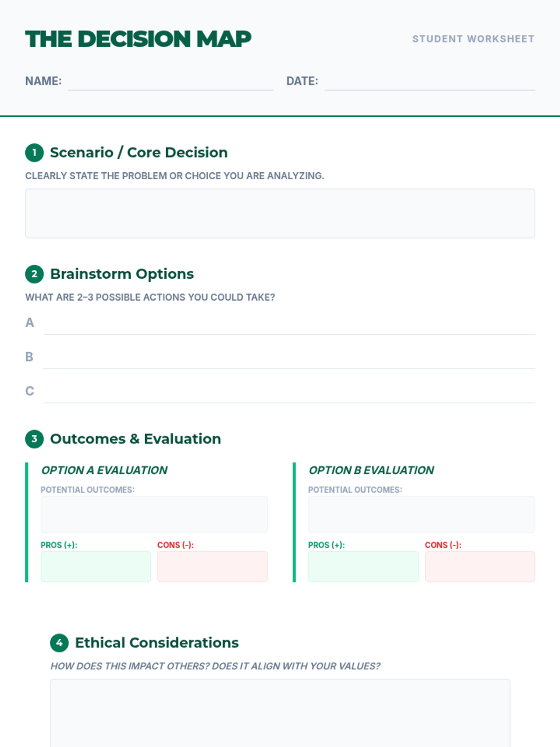Screen dimensions: 560x747
Task: Click the Option A Evaluation heading
Action: click(x=104, y=470)
